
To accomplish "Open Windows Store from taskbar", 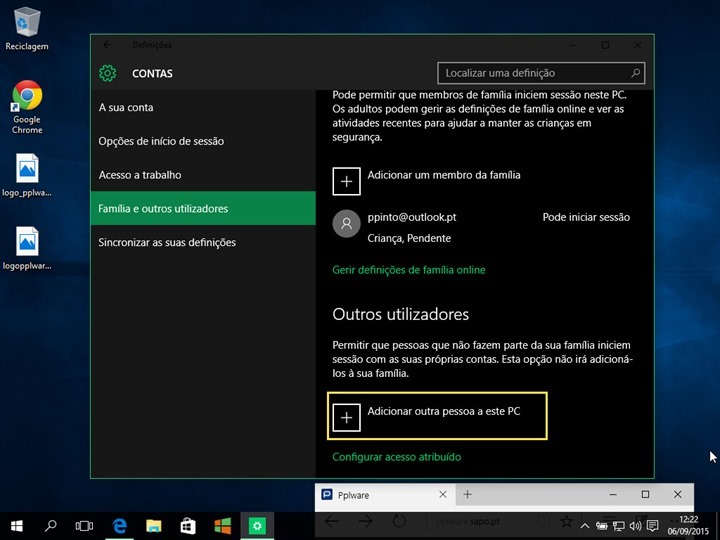I will 188,526.
